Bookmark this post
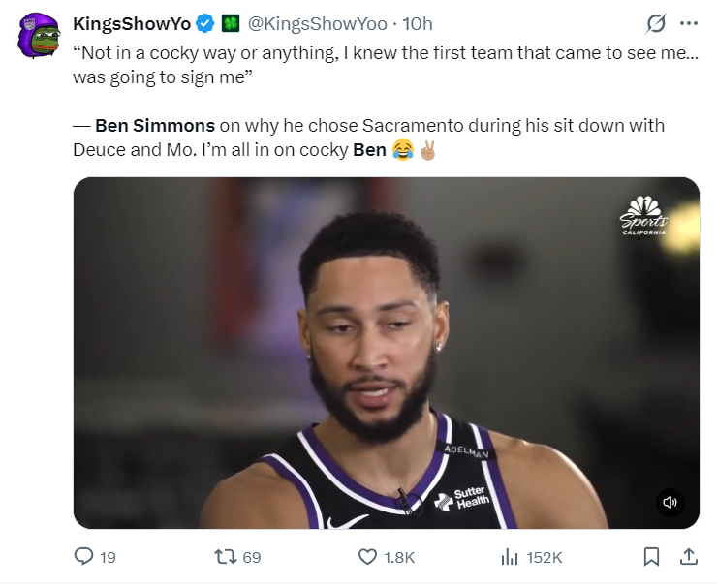Viewport: 717px width, 588px height. coord(651,557)
